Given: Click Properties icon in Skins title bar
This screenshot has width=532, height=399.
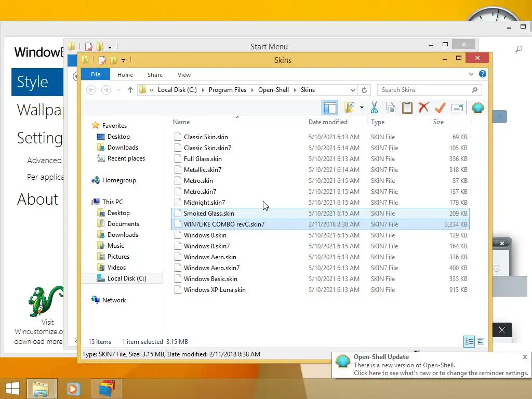Looking at the screenshot, I should (102, 60).
